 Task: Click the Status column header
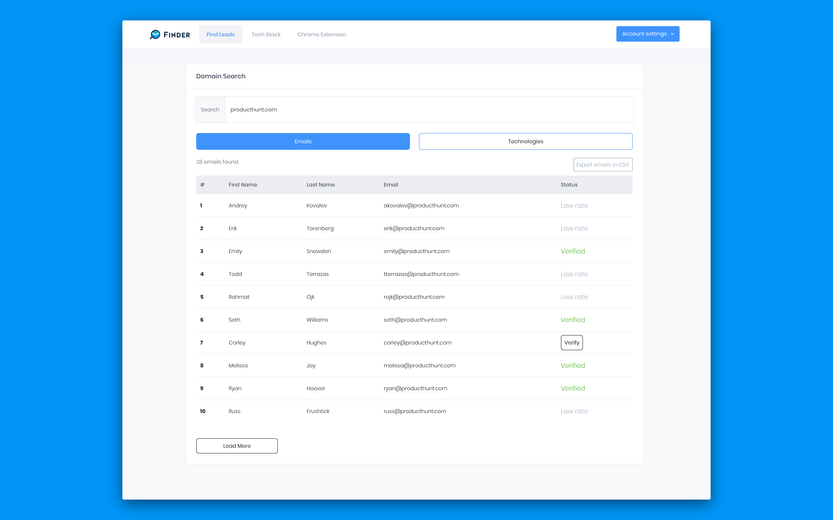(569, 185)
